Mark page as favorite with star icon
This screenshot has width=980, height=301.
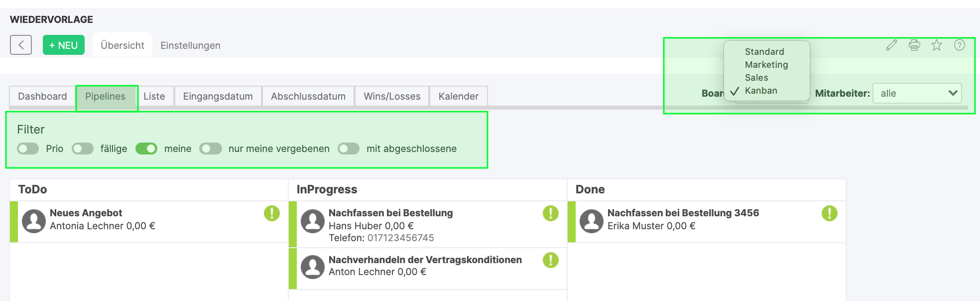(x=937, y=45)
